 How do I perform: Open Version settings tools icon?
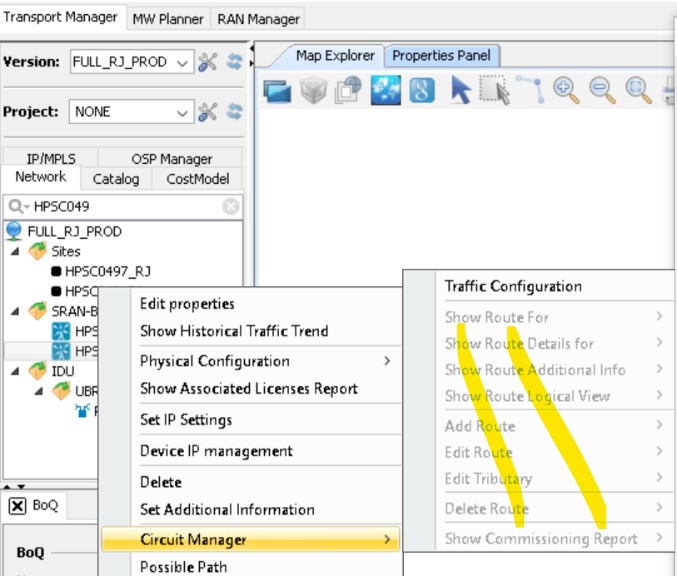[x=208, y=62]
